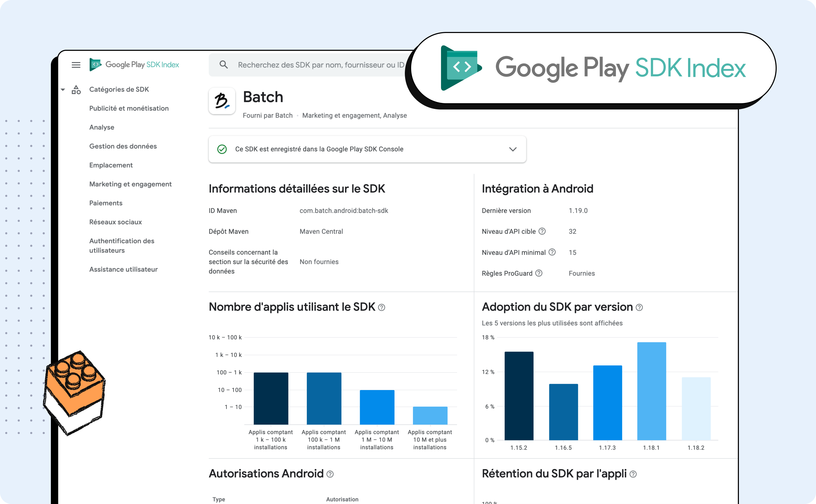Click help icon beside Autorisations Android
Image resolution: width=816 pixels, height=504 pixels.
(330, 474)
